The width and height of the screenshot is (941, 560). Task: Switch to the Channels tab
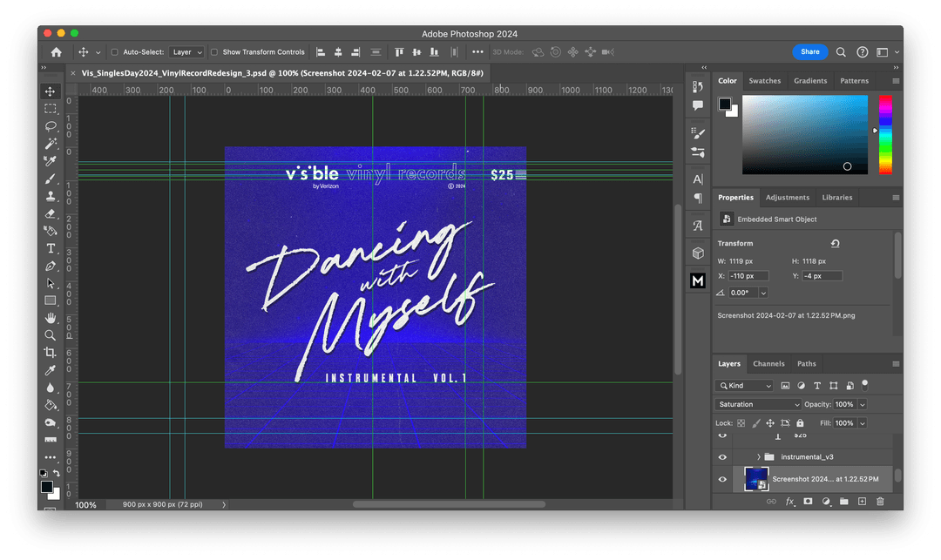tap(768, 364)
